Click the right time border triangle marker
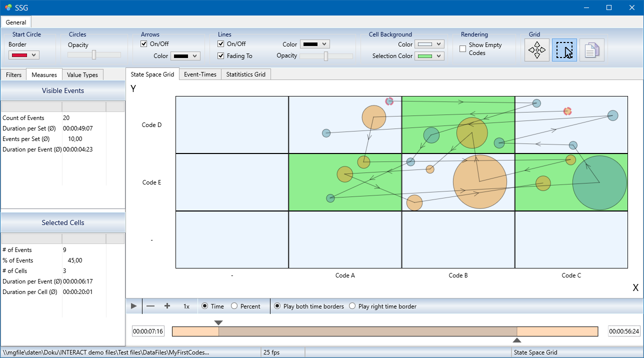 pyautogui.click(x=517, y=340)
